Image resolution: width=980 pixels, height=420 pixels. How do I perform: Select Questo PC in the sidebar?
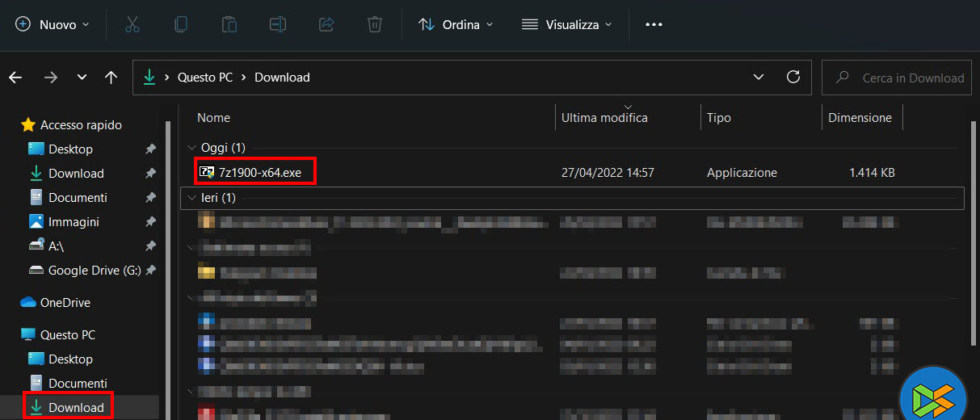point(68,335)
